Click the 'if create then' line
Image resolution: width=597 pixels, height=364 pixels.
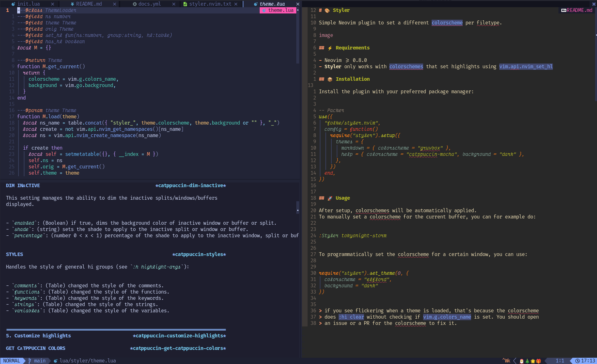pos(43,148)
